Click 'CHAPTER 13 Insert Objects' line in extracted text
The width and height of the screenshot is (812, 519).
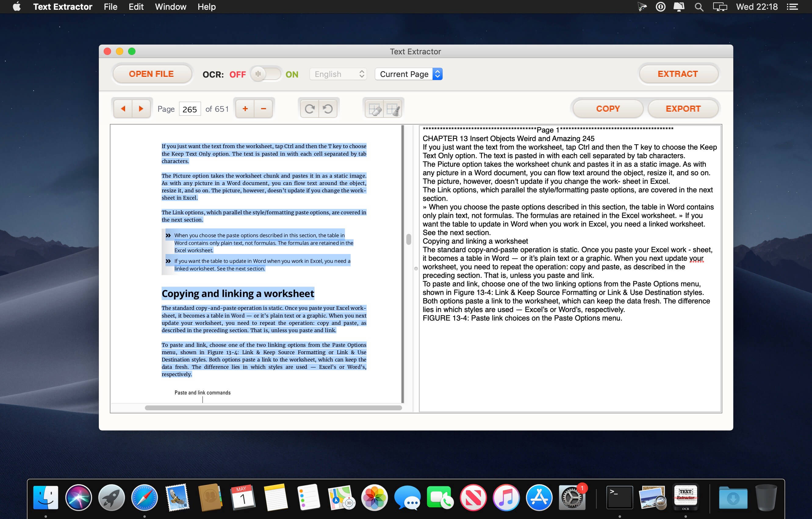pyautogui.click(x=508, y=138)
